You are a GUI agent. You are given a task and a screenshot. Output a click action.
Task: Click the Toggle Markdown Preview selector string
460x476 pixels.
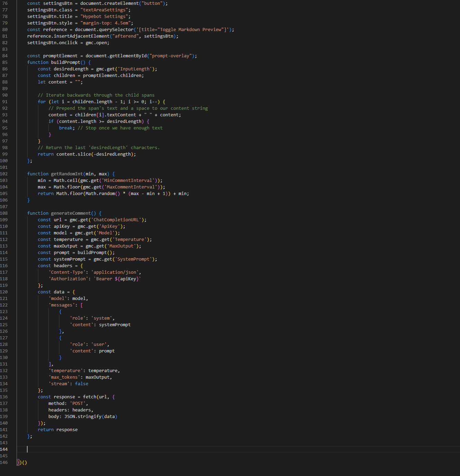[183, 30]
